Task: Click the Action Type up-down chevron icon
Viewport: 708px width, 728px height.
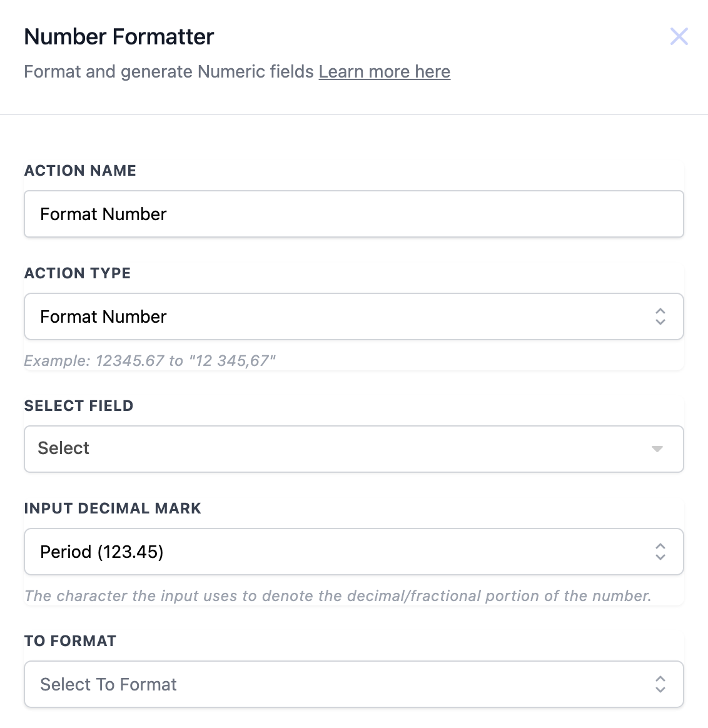Action: tap(660, 316)
